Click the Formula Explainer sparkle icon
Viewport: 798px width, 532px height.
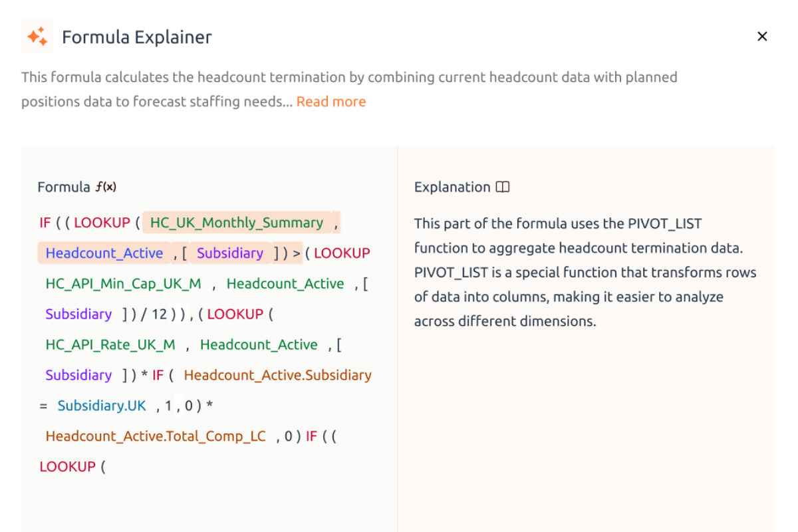(37, 37)
